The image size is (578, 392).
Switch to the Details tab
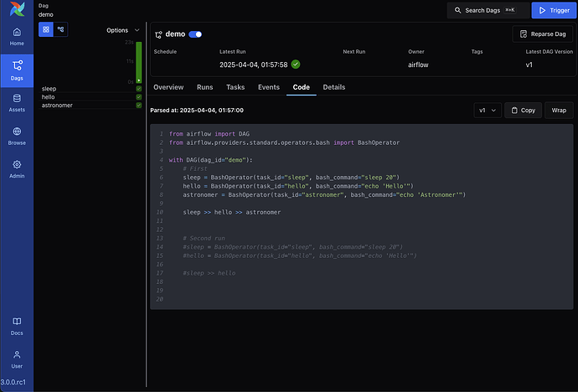coord(334,87)
